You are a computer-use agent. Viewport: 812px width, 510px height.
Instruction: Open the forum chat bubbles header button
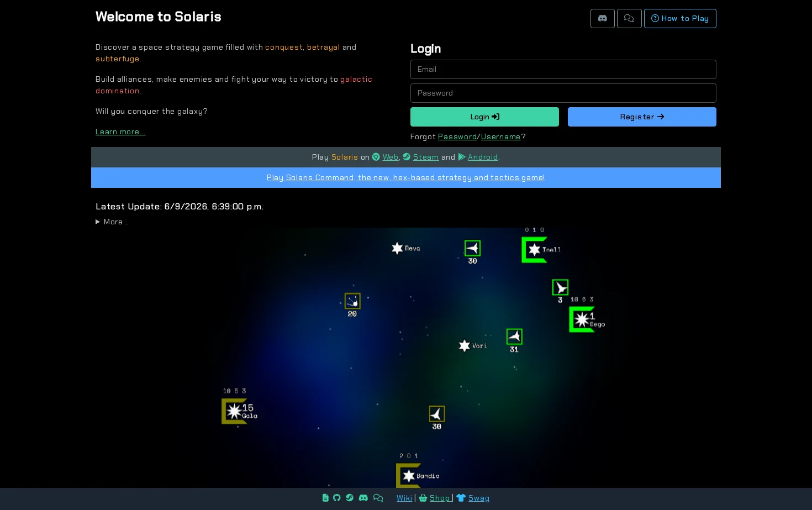pyautogui.click(x=629, y=18)
